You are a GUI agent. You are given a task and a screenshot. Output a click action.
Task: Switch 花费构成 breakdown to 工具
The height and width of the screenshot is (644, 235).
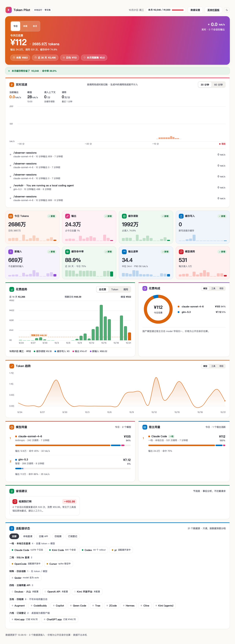click(213, 288)
